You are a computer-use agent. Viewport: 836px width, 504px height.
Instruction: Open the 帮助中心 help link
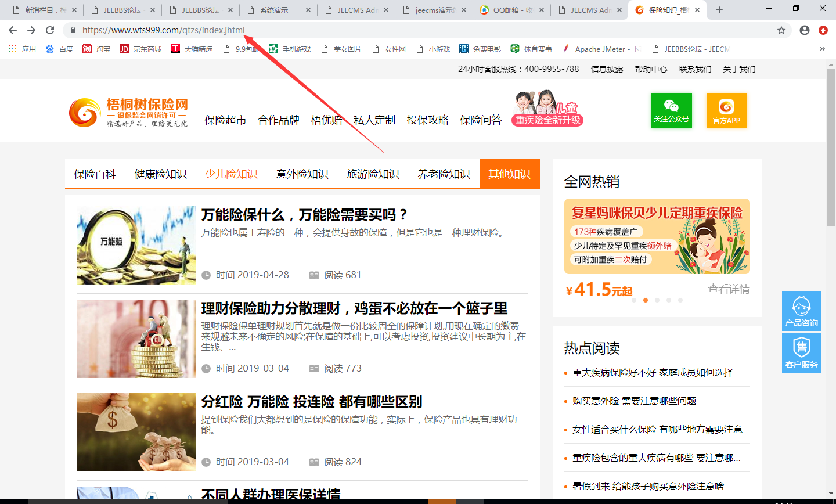651,69
